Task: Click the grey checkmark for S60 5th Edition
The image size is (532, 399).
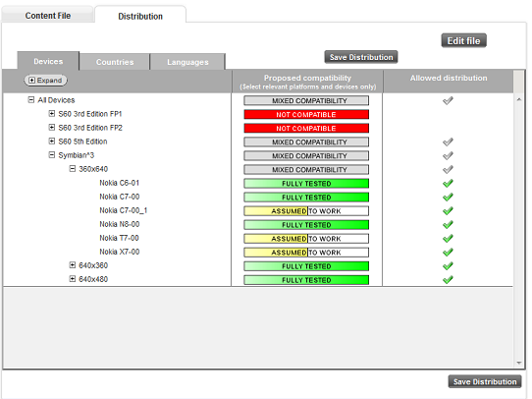Action: pyautogui.click(x=448, y=142)
